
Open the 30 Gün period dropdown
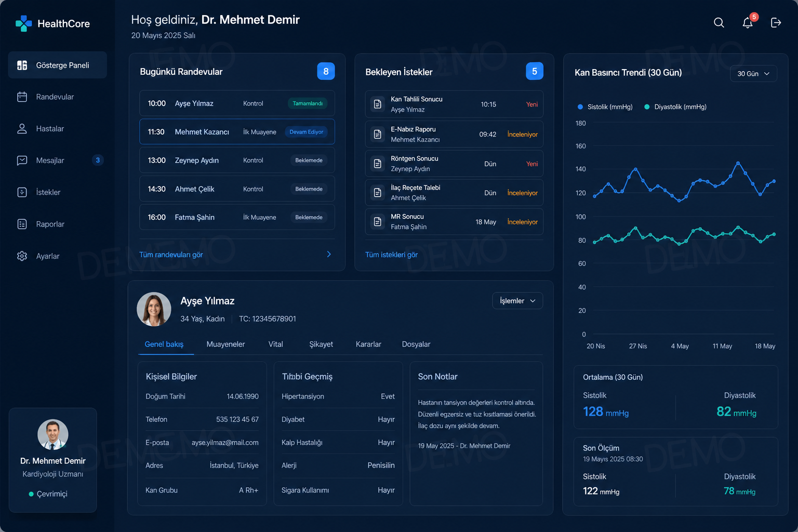coord(753,74)
